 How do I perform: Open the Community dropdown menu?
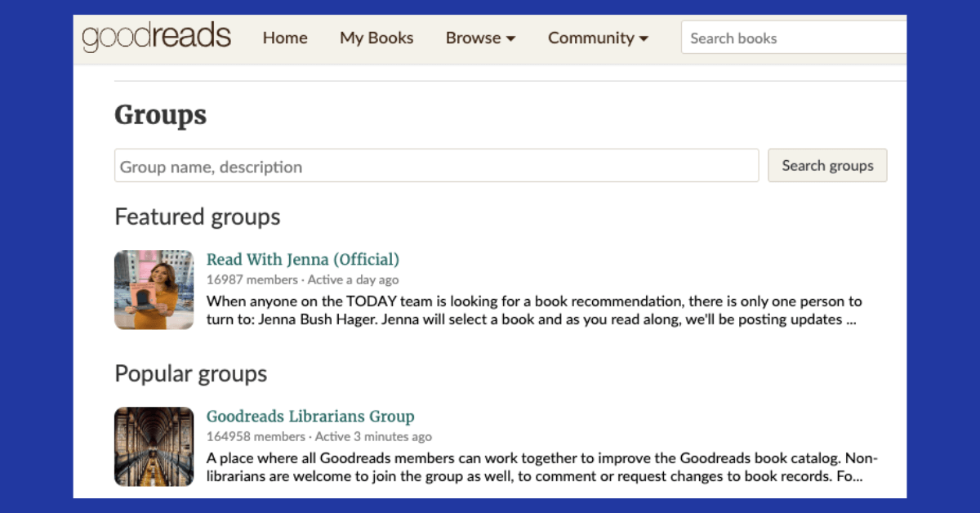coord(598,38)
